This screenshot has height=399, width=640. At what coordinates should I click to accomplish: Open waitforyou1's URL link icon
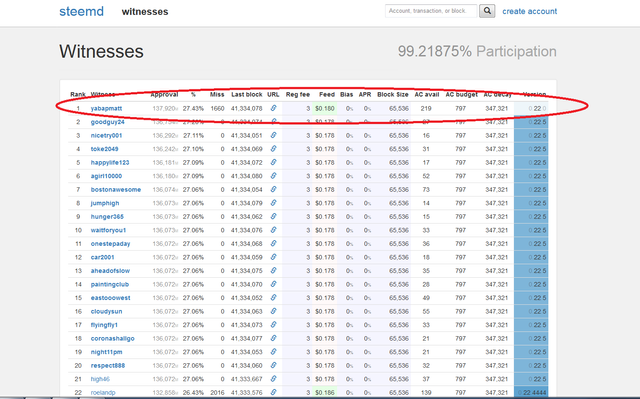(x=273, y=230)
